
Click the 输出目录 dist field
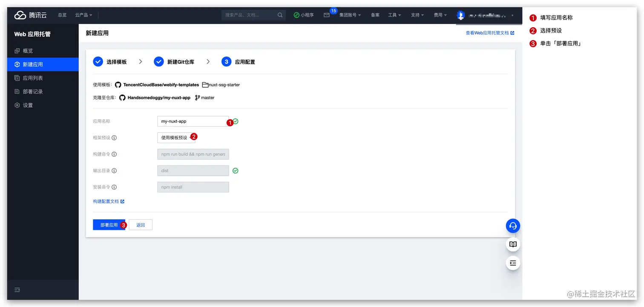coord(193,171)
